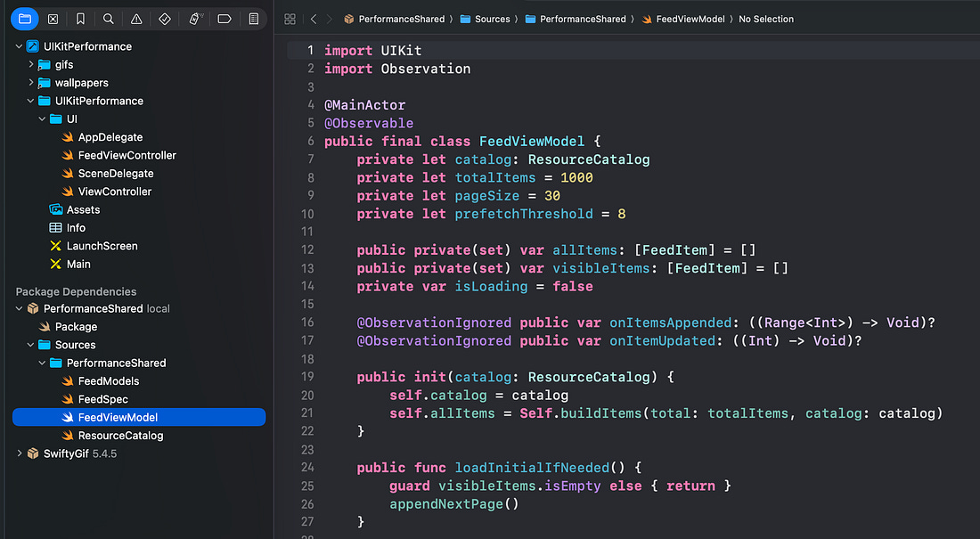Click the Package Dependencies header
The width and height of the screenshot is (980, 539).
[77, 291]
